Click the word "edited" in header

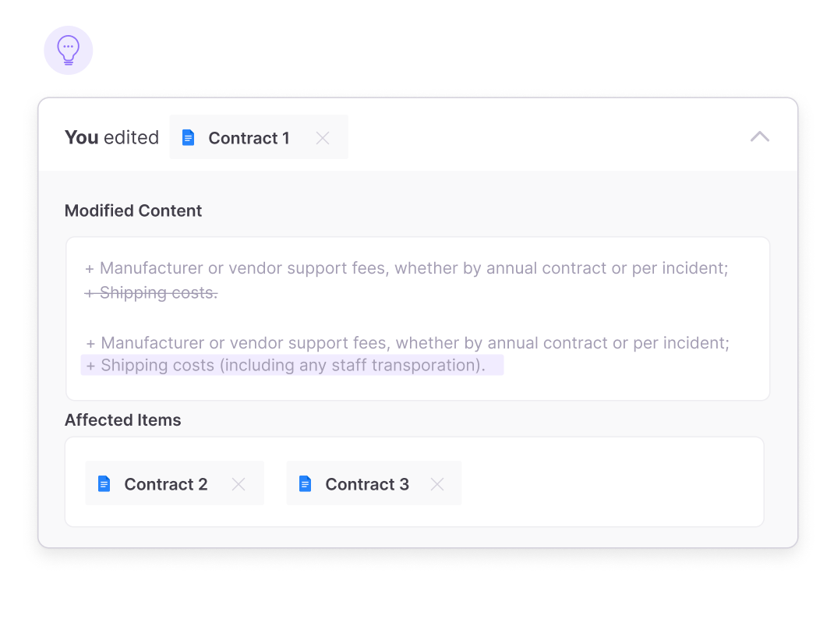(131, 138)
